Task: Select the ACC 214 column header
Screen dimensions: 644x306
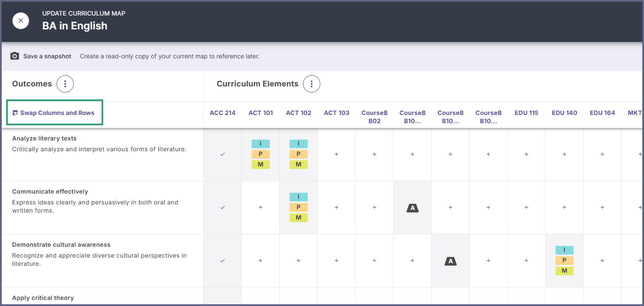Action: [223, 113]
